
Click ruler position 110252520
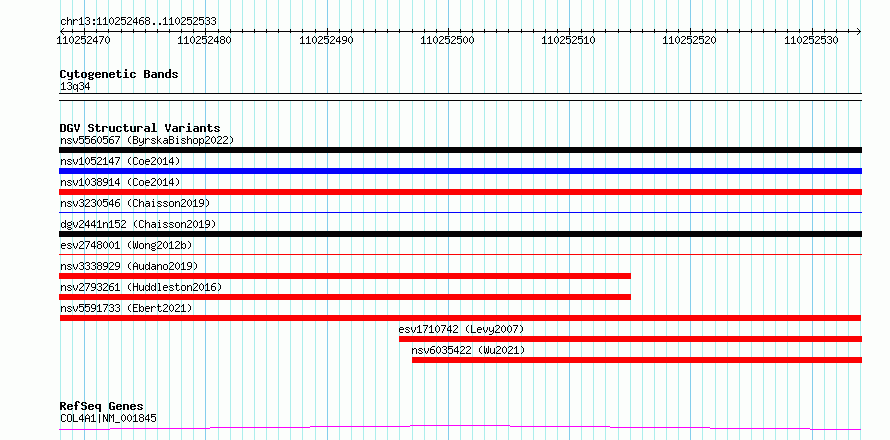pyautogui.click(x=690, y=40)
